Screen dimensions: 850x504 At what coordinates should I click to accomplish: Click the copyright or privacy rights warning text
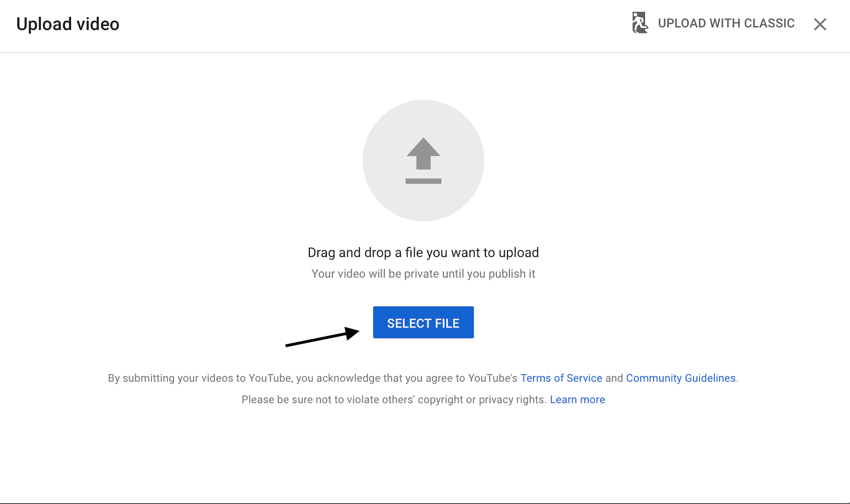(395, 400)
